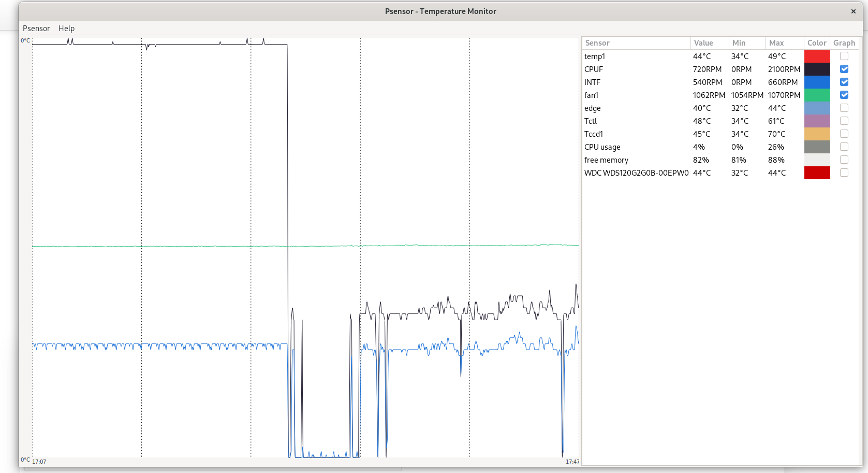868x473 pixels.
Task: Click the red temp1 color swatch
Action: (x=817, y=56)
